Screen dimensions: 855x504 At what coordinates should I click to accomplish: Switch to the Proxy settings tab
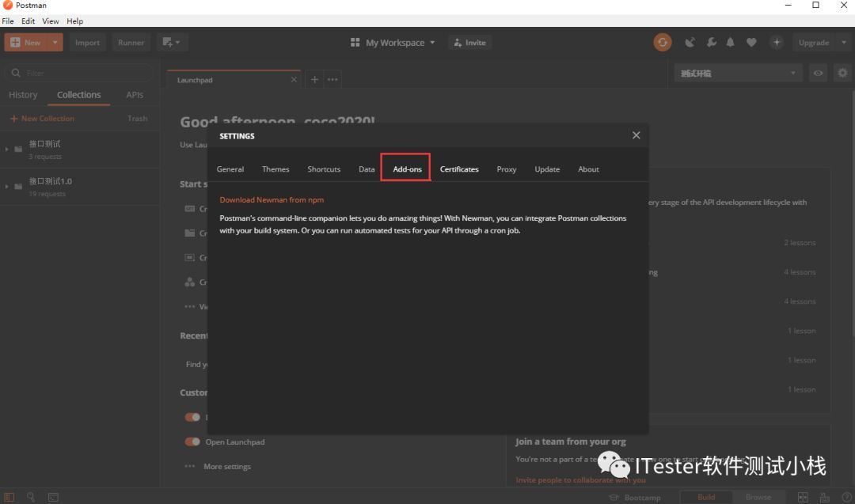point(507,169)
